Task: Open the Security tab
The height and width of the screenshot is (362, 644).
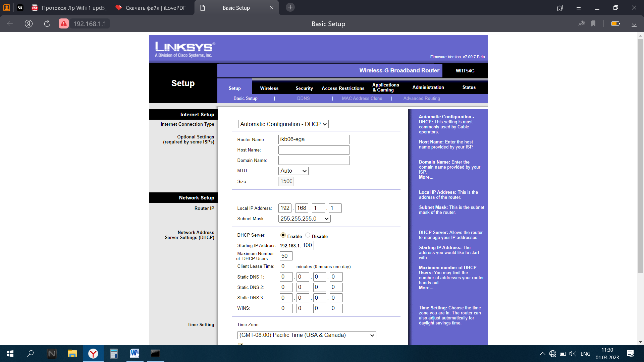Action: (304, 88)
